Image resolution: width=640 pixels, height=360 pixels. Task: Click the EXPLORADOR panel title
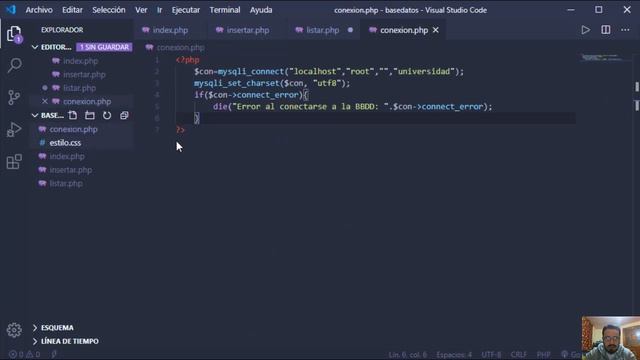coord(62,30)
